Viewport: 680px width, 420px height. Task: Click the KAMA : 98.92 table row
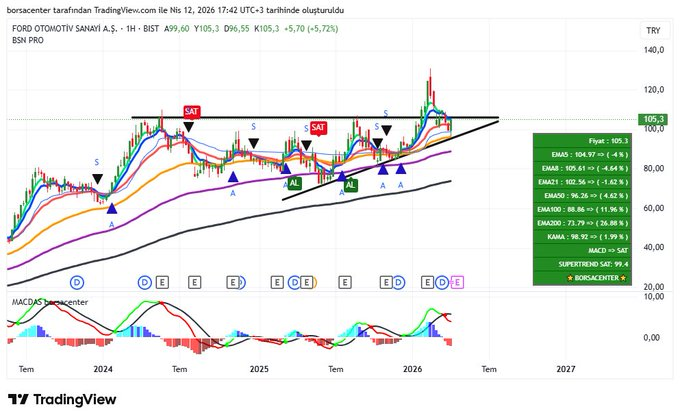tap(582, 237)
